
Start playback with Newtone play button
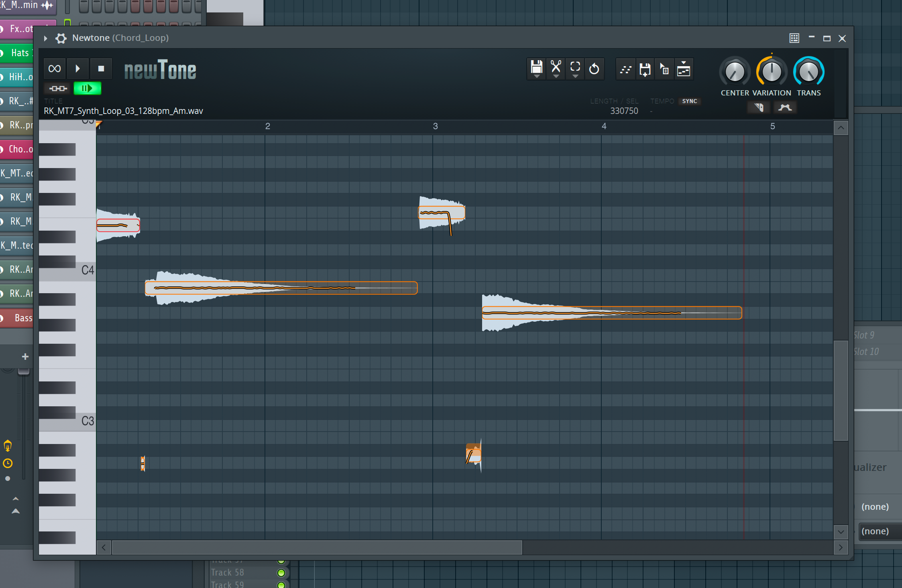(x=78, y=69)
